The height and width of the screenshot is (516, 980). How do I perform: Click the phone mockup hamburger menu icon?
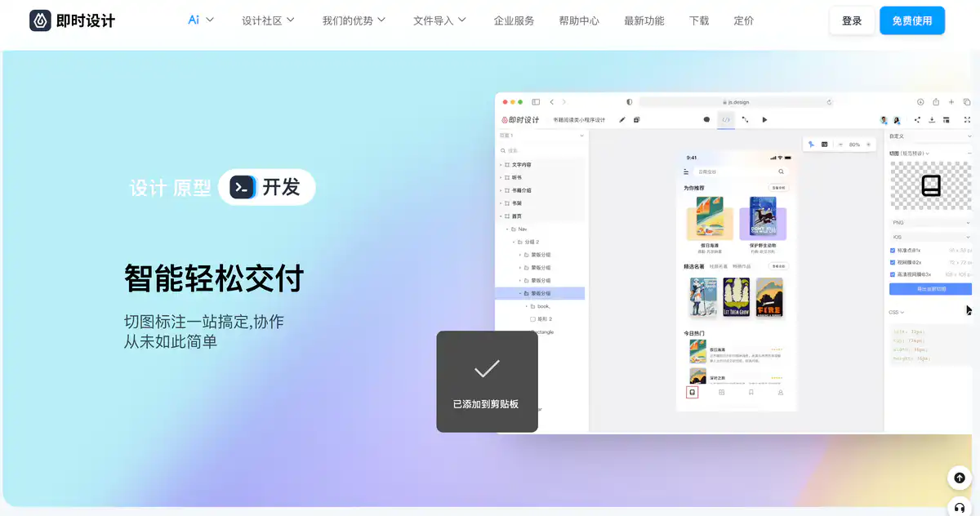point(686,171)
